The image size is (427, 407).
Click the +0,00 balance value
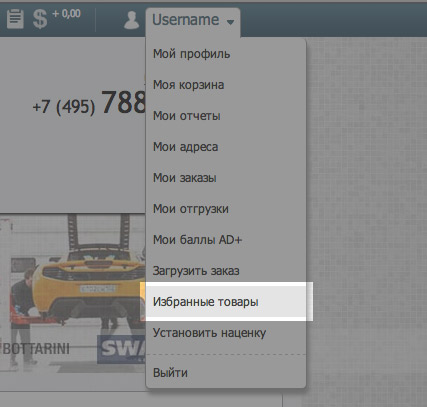67,14
